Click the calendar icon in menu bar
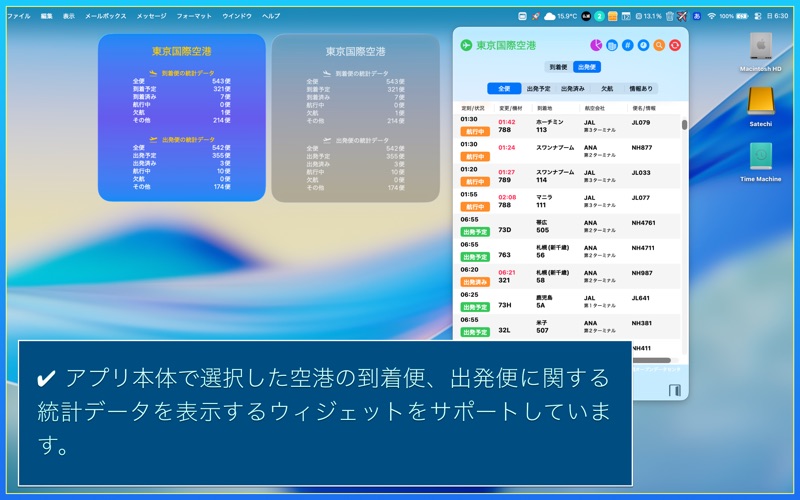This screenshot has height=500, width=800. 626,16
